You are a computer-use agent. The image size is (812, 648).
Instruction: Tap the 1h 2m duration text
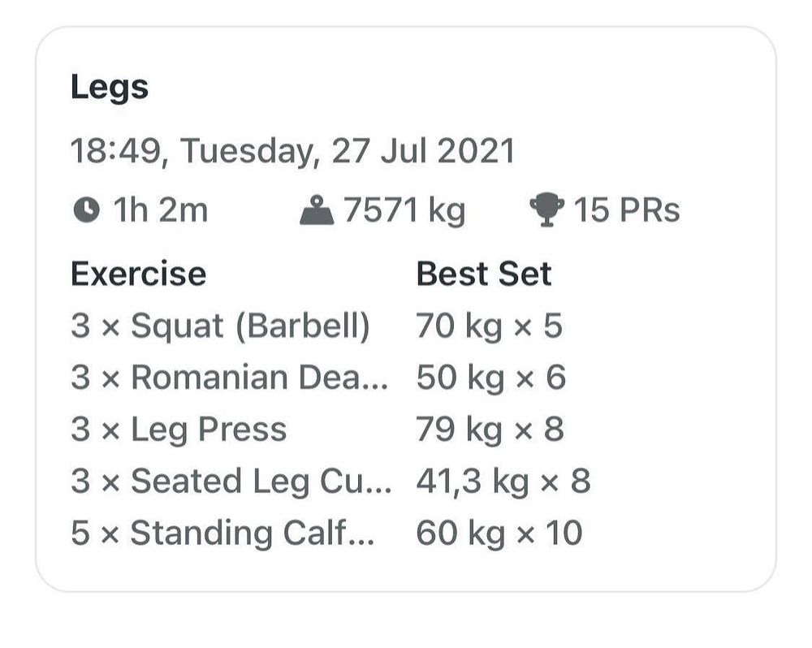tap(161, 210)
